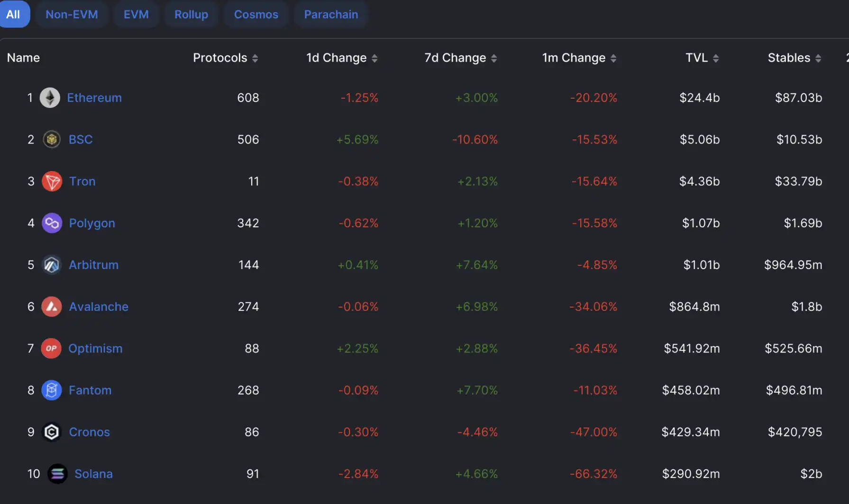Sort by Protocols column arrows
The width and height of the screenshot is (849, 504).
pyautogui.click(x=255, y=58)
